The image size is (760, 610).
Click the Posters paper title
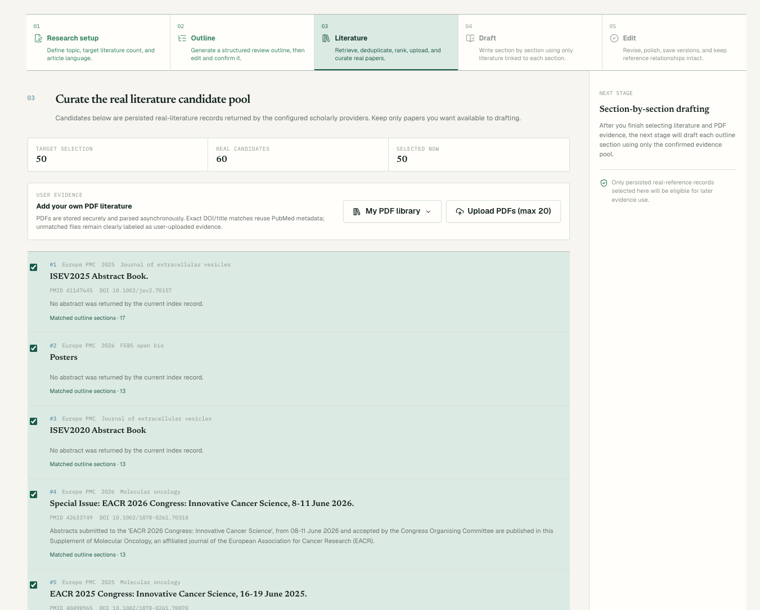tap(63, 357)
